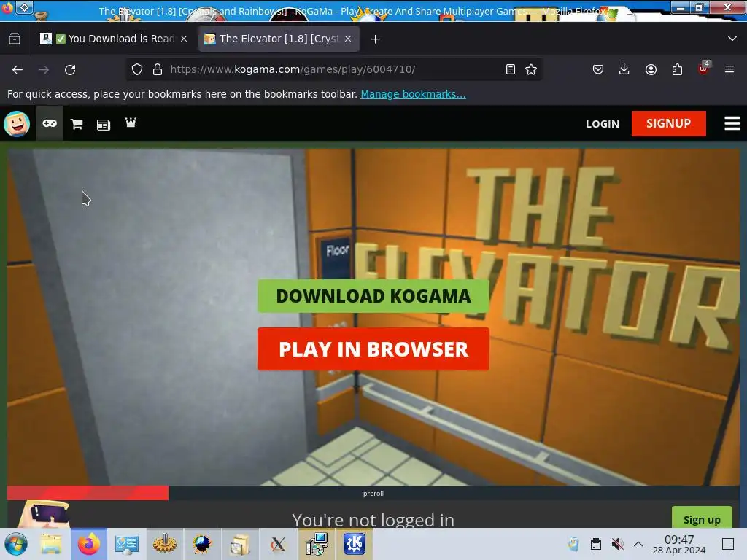Open Firefox application menu
Screen dimensions: 747x560
pyautogui.click(x=729, y=69)
